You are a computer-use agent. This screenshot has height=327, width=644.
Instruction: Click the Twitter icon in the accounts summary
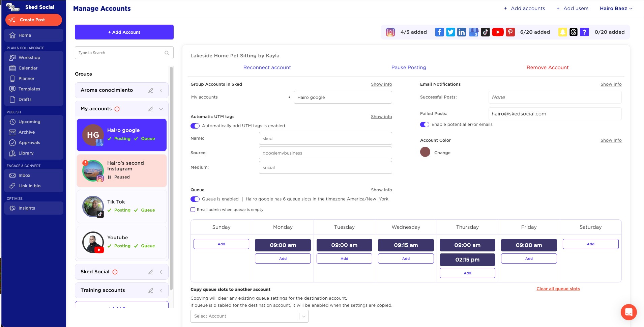[450, 32]
